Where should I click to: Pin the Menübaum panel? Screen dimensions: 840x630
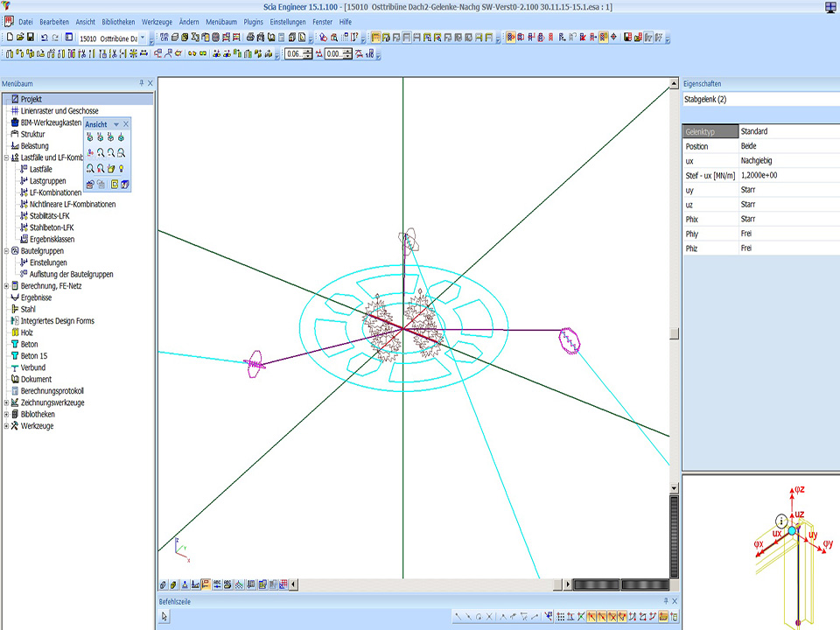[x=141, y=83]
